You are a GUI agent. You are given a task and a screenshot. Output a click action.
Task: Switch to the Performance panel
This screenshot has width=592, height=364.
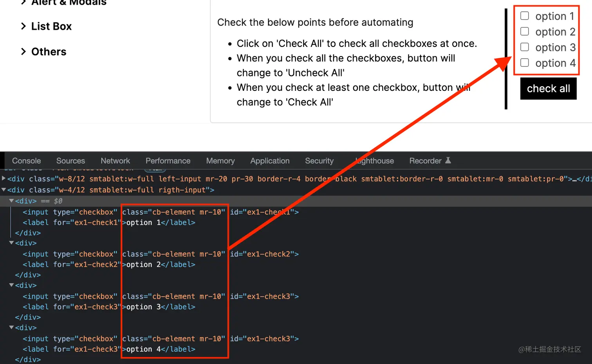[x=168, y=161]
